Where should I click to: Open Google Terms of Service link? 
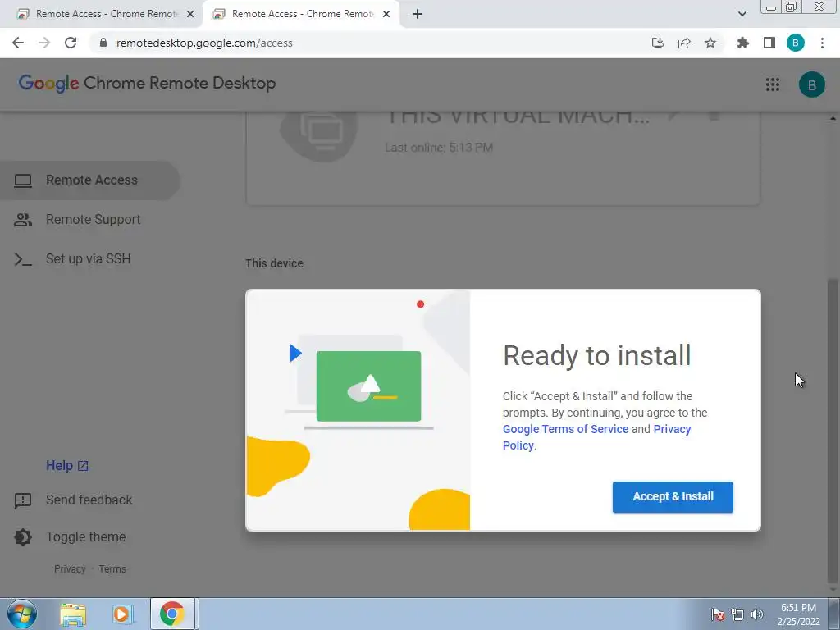pyautogui.click(x=565, y=429)
